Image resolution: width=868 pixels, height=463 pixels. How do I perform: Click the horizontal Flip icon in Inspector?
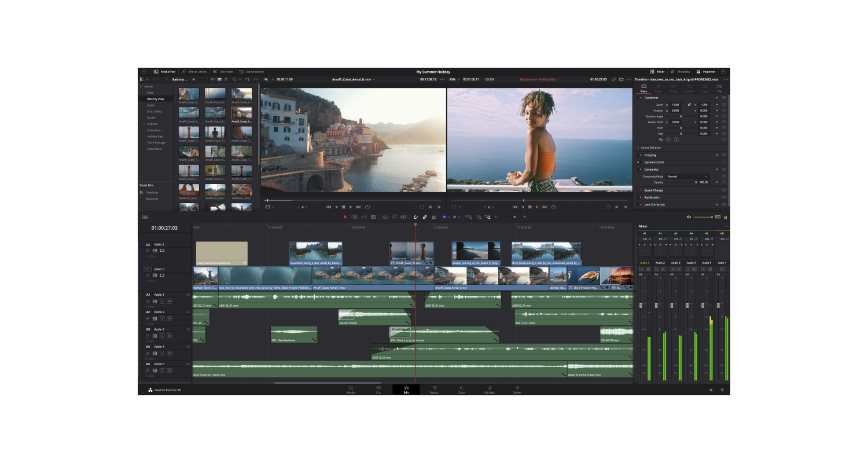tap(668, 139)
